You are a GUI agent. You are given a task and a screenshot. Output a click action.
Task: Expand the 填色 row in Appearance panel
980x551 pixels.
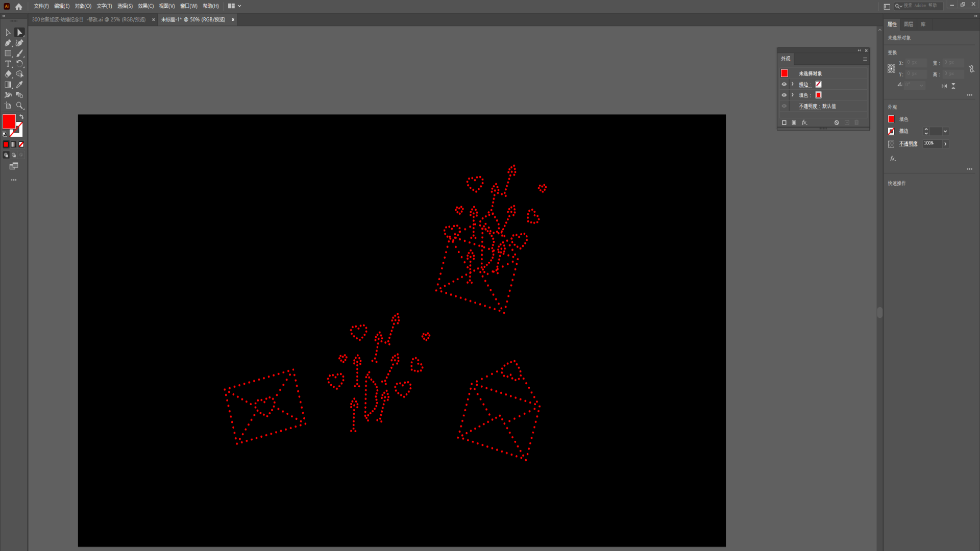click(x=793, y=95)
